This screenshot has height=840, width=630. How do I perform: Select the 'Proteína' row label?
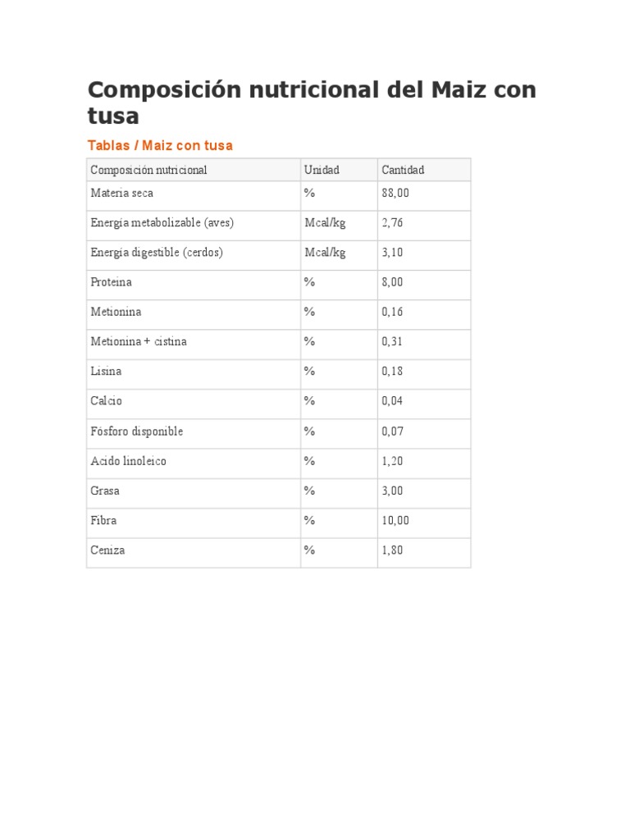coord(111,282)
